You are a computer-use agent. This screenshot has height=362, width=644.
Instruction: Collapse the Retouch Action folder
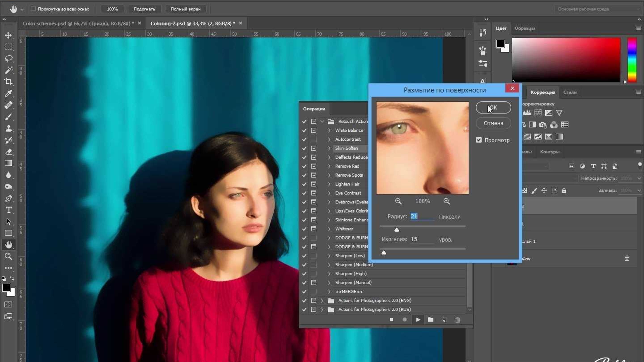coord(322,121)
